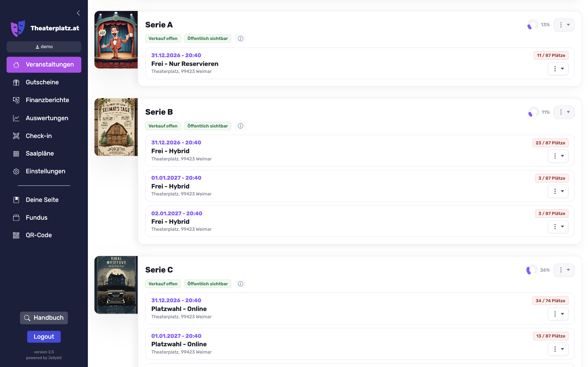Open options for Serie C 31.12.2026 event
Screen dimensions: 588x367
[x=558, y=314]
